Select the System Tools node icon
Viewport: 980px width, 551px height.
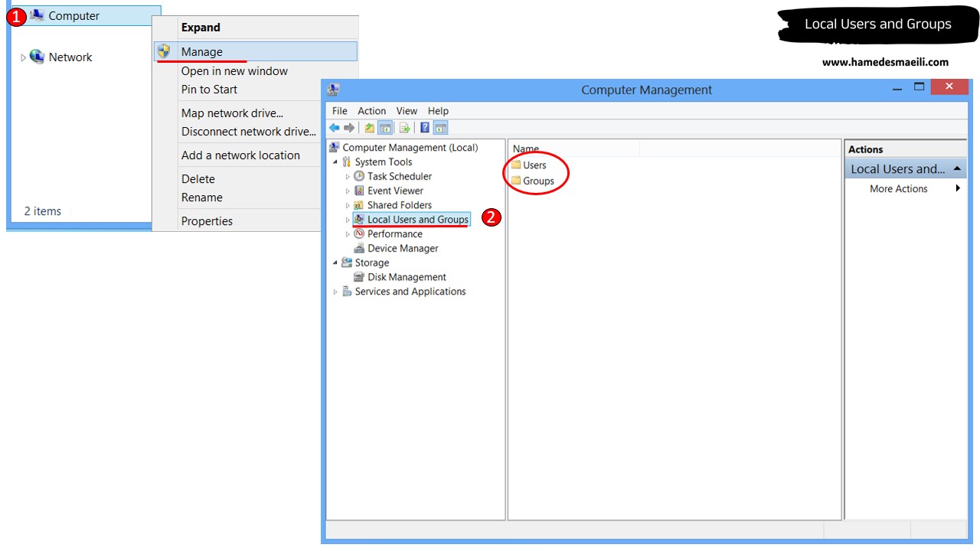347,162
